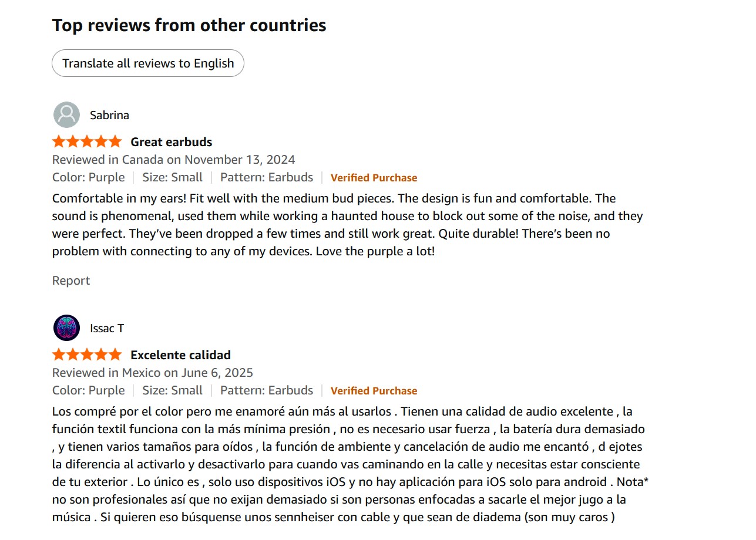Open Sabrina's default profile avatar
Screen dimensions: 756x540
pyautogui.click(x=66, y=115)
